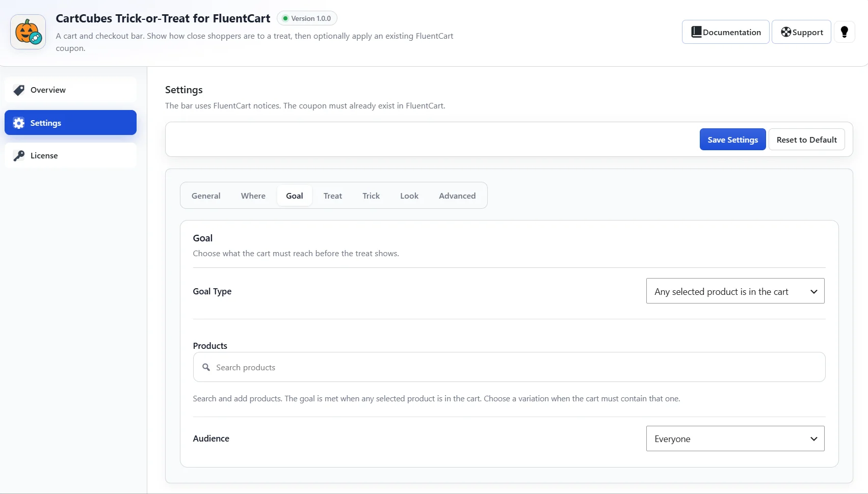Open the Treat tab

pyautogui.click(x=333, y=196)
